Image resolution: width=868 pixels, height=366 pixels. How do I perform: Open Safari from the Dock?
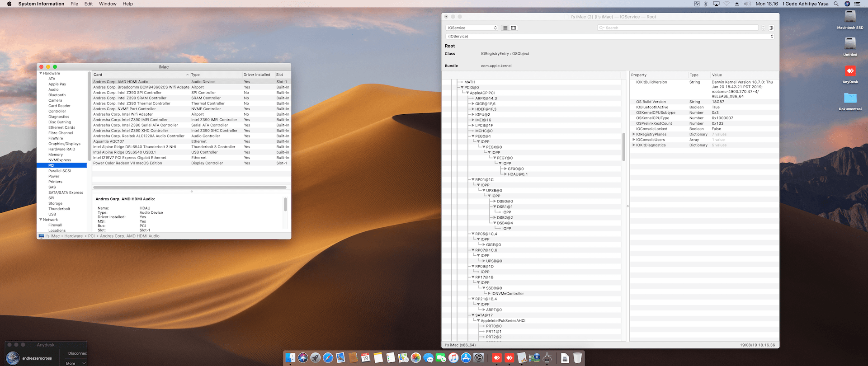pyautogui.click(x=328, y=358)
